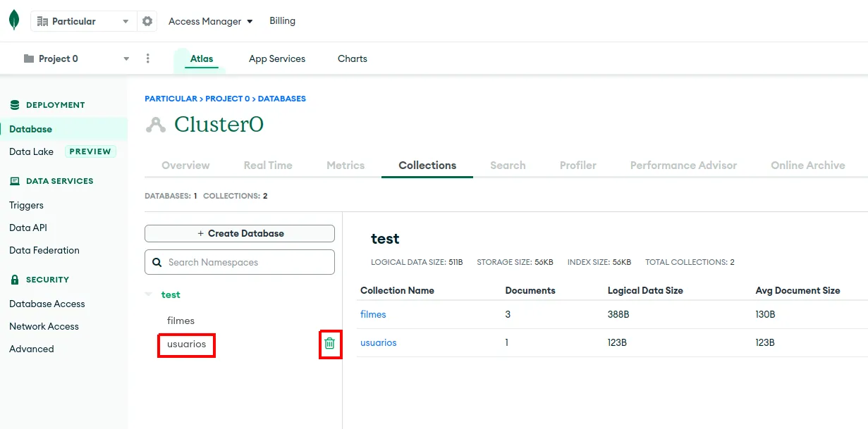Switch to the Charts tab
Image resolution: width=868 pixels, height=429 pixels.
(x=353, y=58)
